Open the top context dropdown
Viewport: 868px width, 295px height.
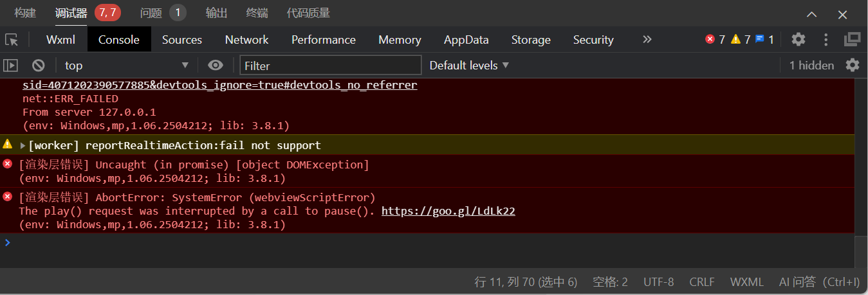tap(126, 65)
